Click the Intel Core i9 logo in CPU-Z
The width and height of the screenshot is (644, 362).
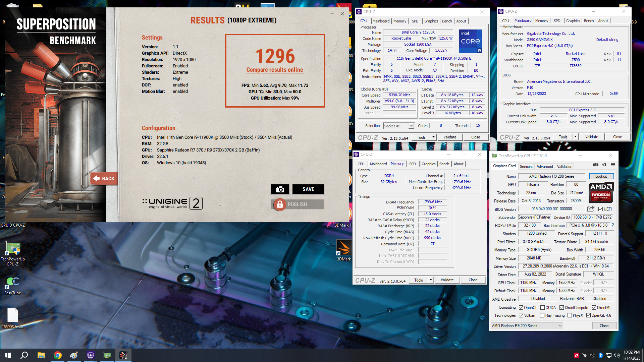click(471, 41)
